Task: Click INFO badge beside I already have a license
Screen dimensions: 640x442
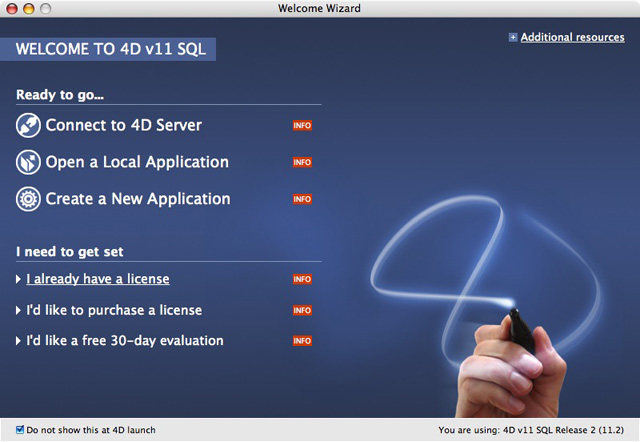Action: [x=302, y=279]
